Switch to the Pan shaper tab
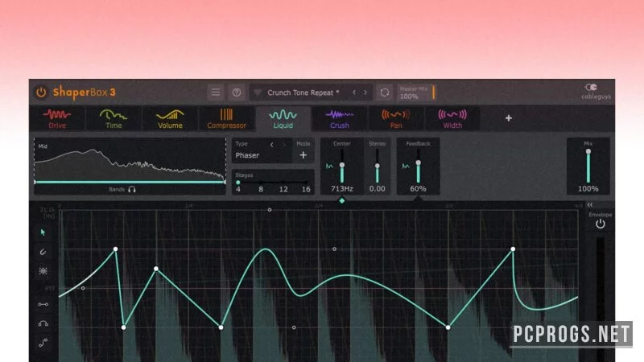Image resolution: width=644 pixels, height=362 pixels. [x=396, y=118]
